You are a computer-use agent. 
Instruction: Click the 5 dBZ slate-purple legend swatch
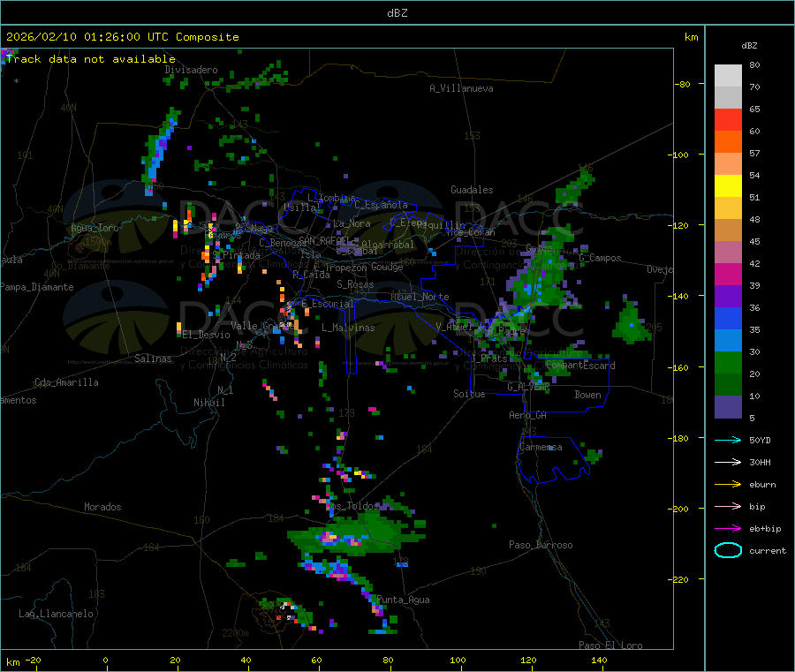click(x=728, y=407)
